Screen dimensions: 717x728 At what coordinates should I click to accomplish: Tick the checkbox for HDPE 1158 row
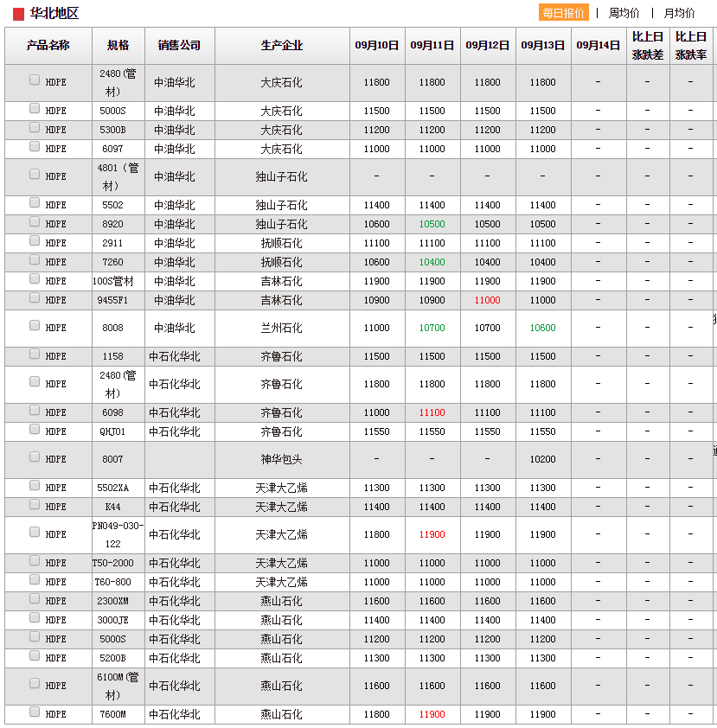pos(35,354)
